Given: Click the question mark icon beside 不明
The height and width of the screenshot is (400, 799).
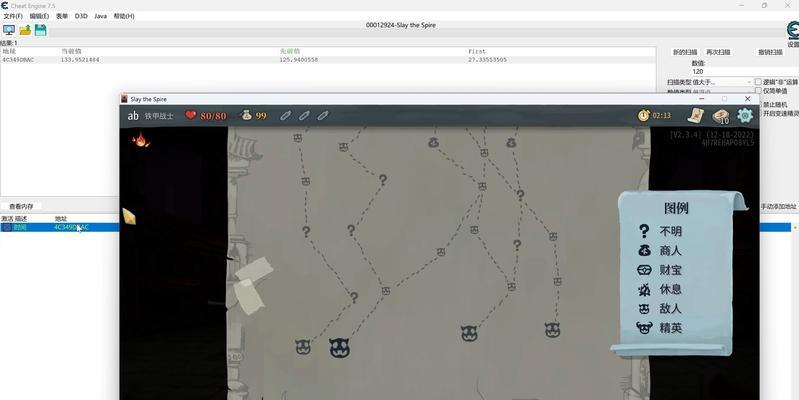Looking at the screenshot, I should [x=644, y=231].
